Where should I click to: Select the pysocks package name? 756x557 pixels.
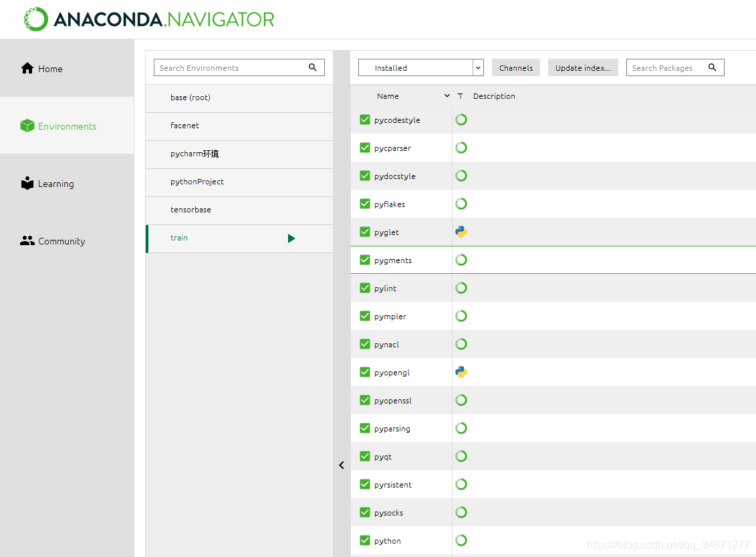[x=388, y=513]
